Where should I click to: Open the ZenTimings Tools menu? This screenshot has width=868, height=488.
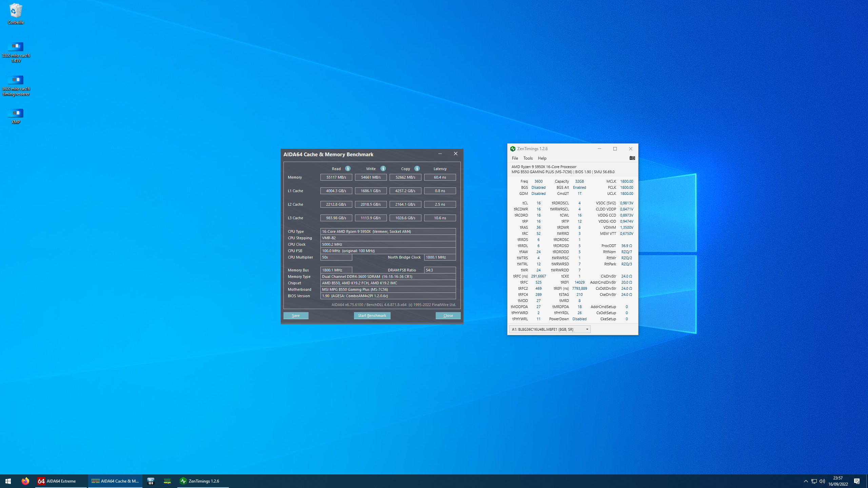[528, 158]
